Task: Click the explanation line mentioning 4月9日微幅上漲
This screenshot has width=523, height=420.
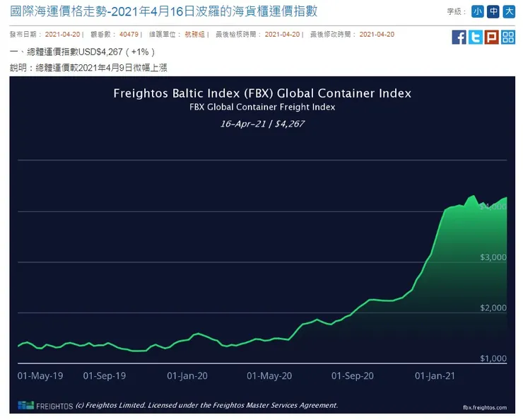Action: 88,68
